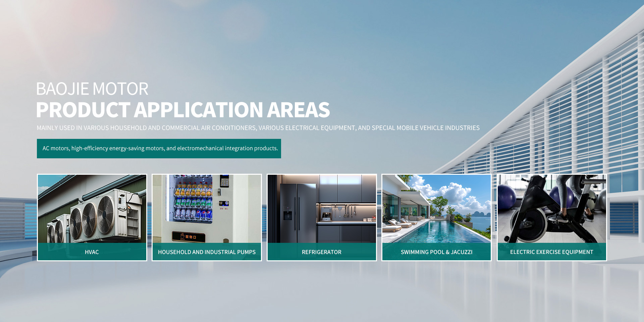
Task: Open the exercise bike photo
Action: (551, 209)
